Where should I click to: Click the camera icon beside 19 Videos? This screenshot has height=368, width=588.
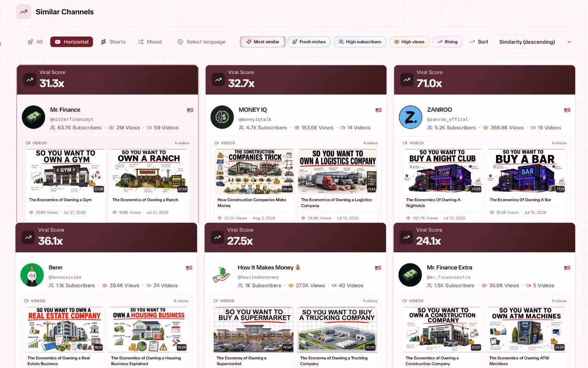(533, 128)
